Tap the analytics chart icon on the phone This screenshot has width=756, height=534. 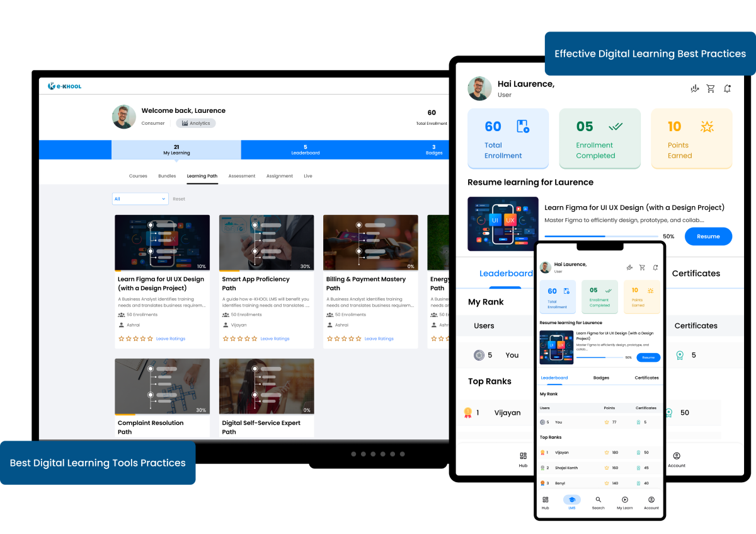tap(629, 267)
